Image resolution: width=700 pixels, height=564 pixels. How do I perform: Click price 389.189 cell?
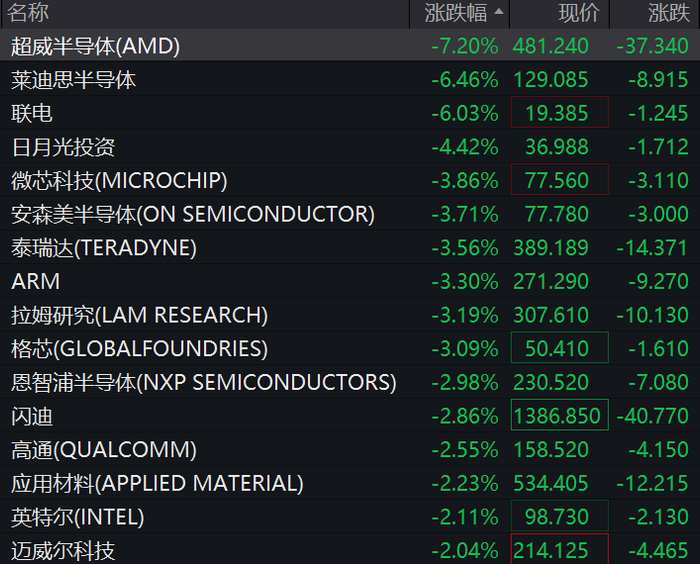click(550, 247)
